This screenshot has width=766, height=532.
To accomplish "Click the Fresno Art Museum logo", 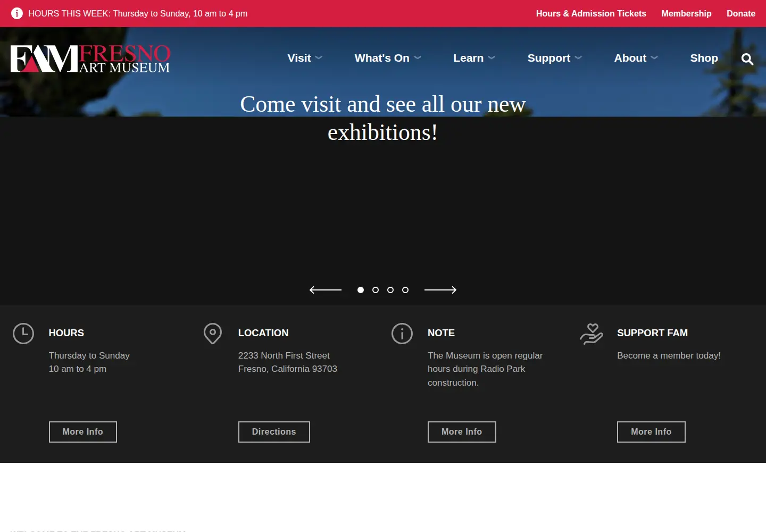I will point(90,59).
